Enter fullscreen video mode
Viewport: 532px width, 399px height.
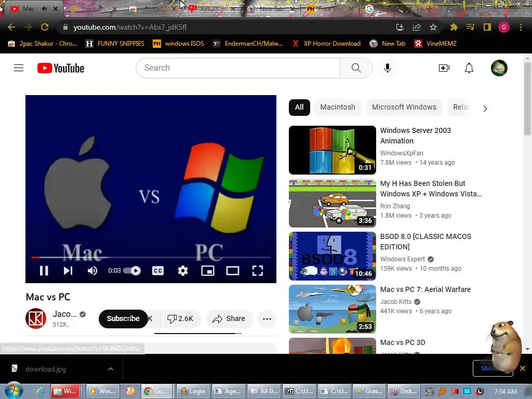click(x=258, y=270)
